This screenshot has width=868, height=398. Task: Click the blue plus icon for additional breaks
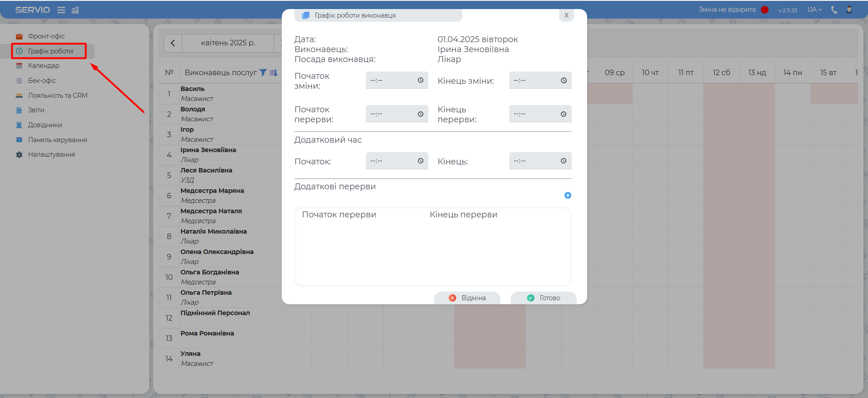568,196
